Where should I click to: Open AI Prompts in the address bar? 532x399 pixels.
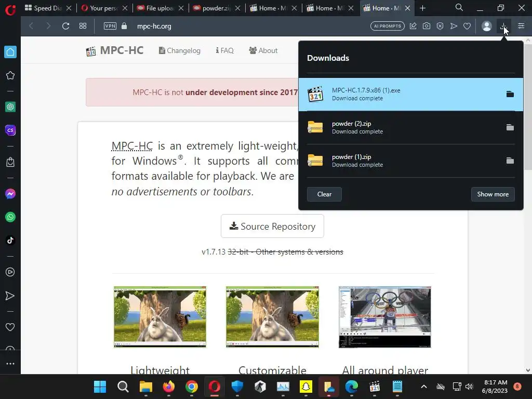(x=388, y=26)
